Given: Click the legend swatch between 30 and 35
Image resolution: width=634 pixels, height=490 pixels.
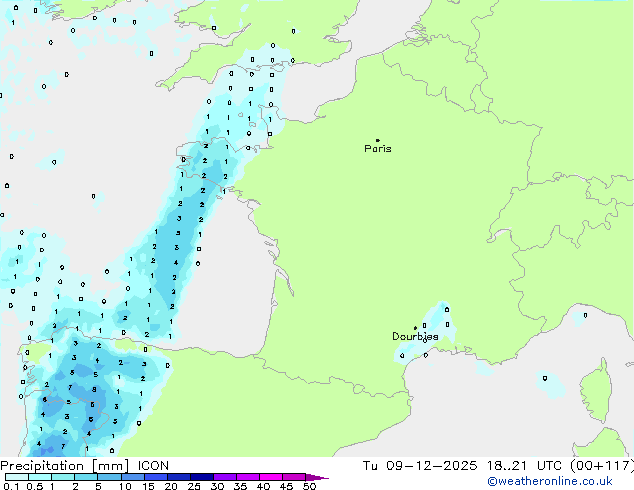Looking at the screenshot, I should [224, 477].
